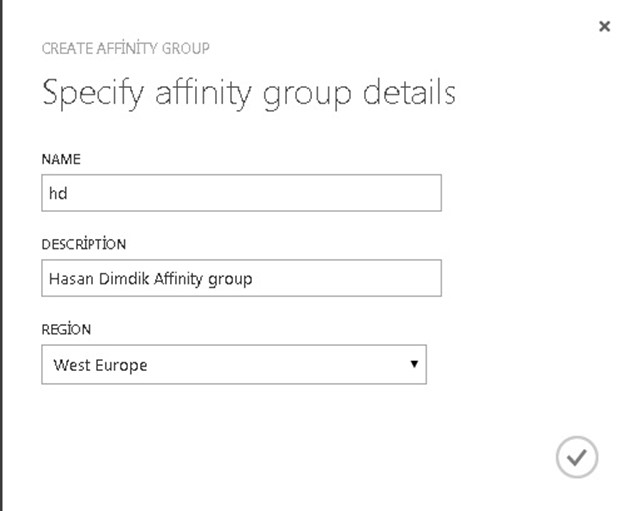The height and width of the screenshot is (511, 631).
Task: Click the 'West Europe' selected value text
Action: click(100, 365)
